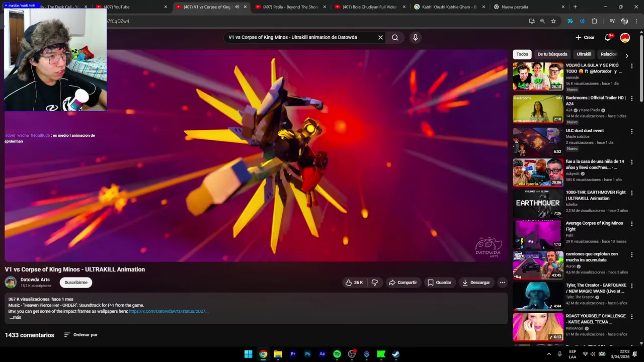Click the Descargar download button
This screenshot has height=362, width=644.
pyautogui.click(x=476, y=283)
